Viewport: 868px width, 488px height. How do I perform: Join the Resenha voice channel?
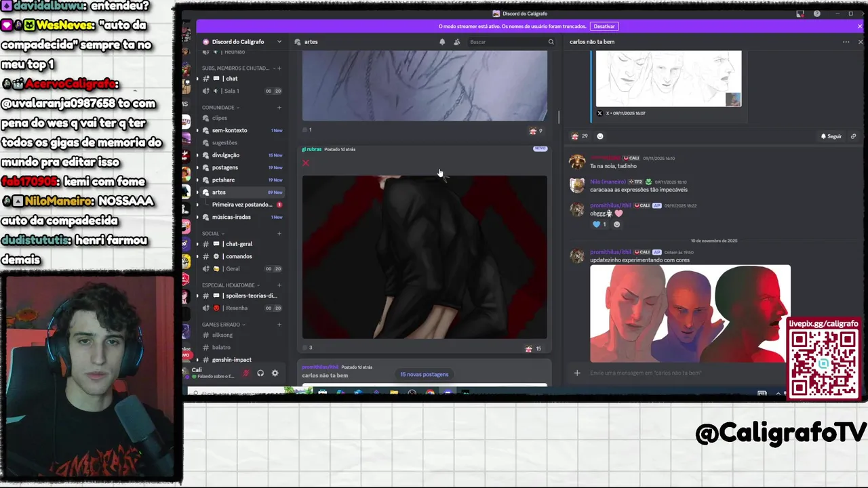[241, 308]
